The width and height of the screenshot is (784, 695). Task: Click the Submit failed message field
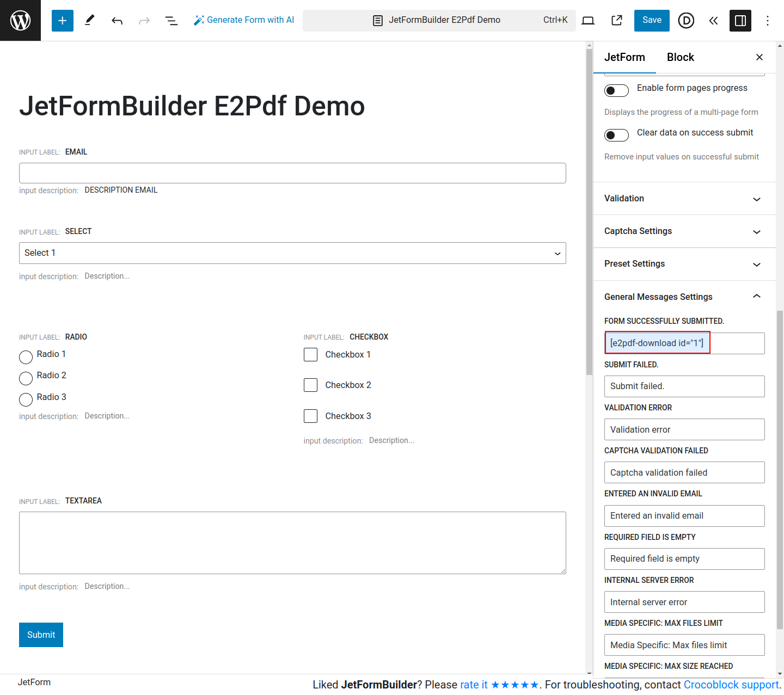click(684, 386)
